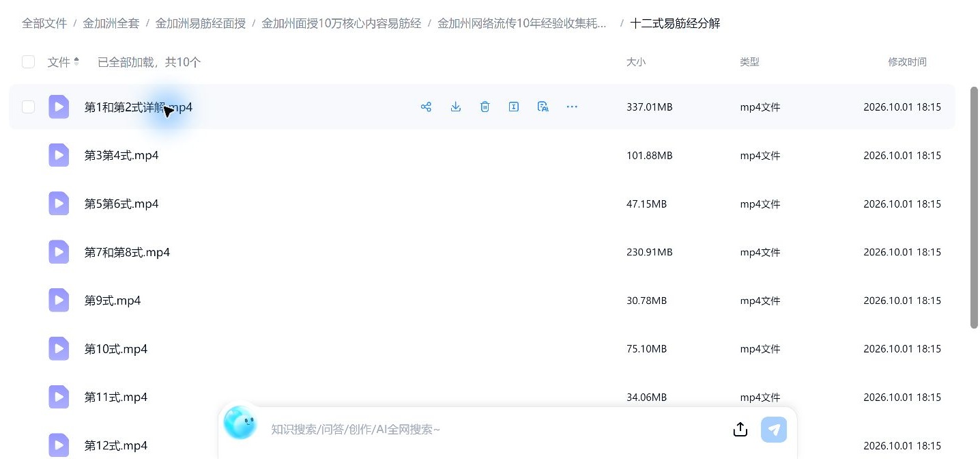This screenshot has height=459, width=980.
Task: Jump to 金加州面授10万核心内容易筋经 breadcrumb
Action: 341,23
